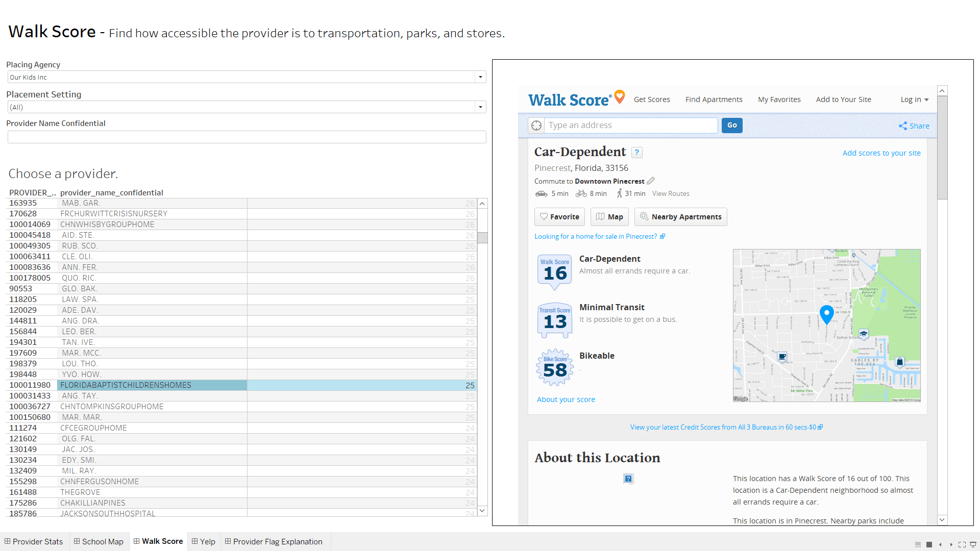Open the Placing Agency dropdown
Screen dimensions: 980x551
pyautogui.click(x=480, y=77)
